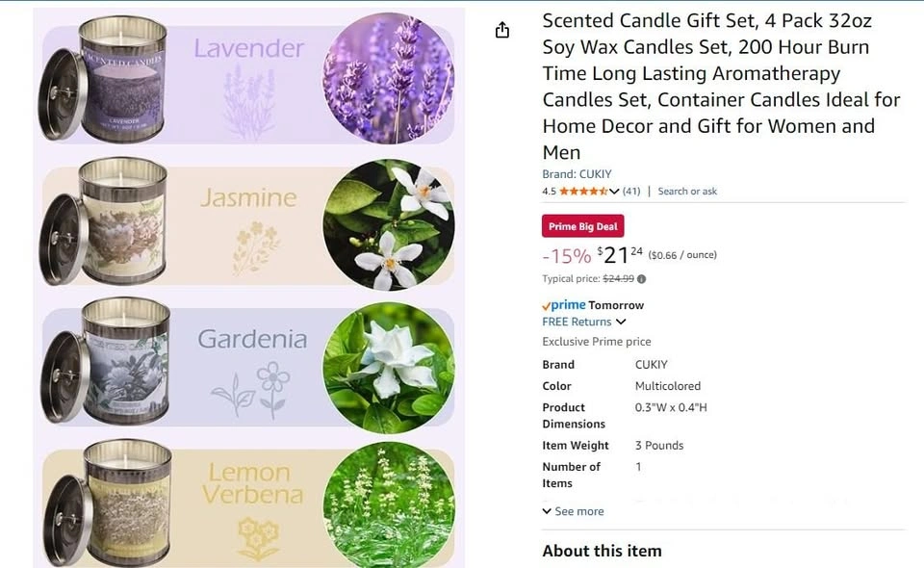
Task: Expand See more product details
Action: [x=573, y=511]
